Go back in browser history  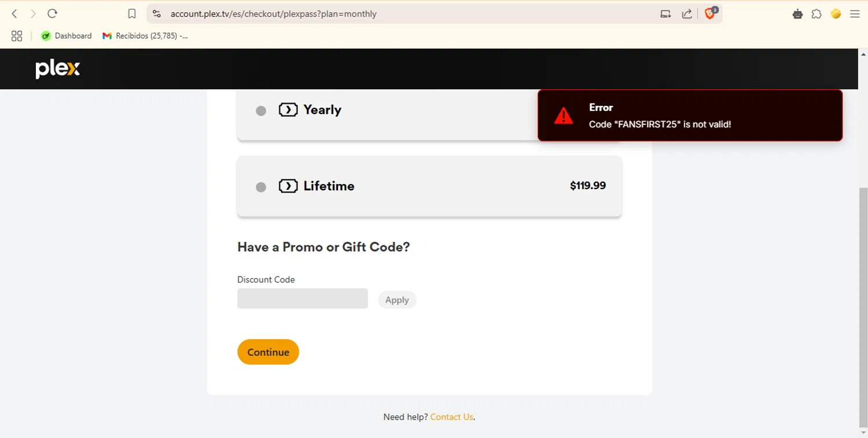[15, 13]
